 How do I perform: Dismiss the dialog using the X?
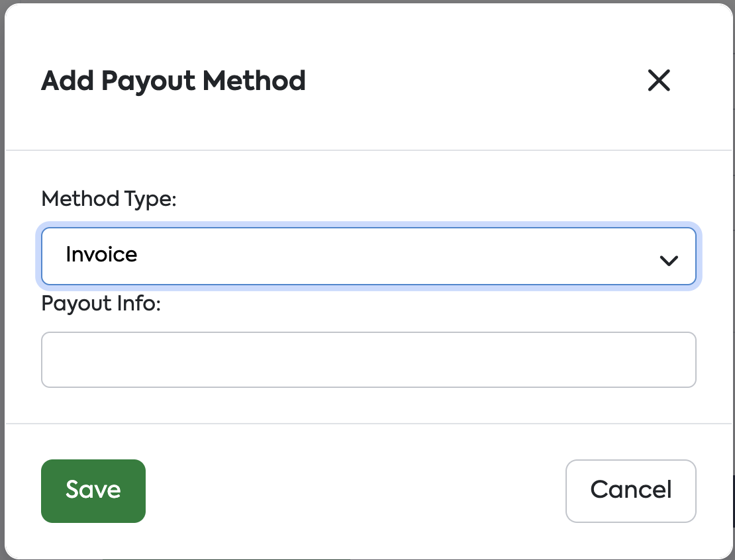(x=659, y=81)
